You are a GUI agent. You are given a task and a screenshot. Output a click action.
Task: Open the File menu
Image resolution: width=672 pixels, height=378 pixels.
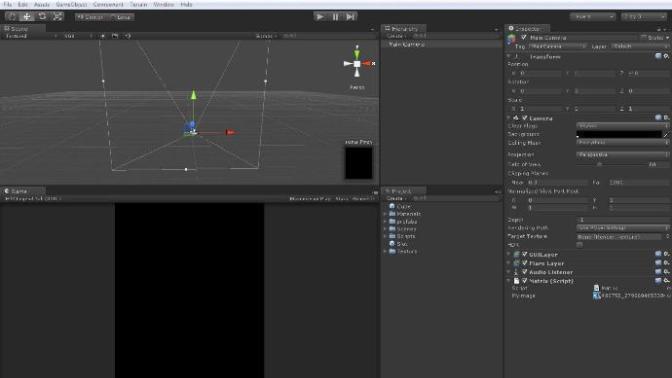[7, 4]
